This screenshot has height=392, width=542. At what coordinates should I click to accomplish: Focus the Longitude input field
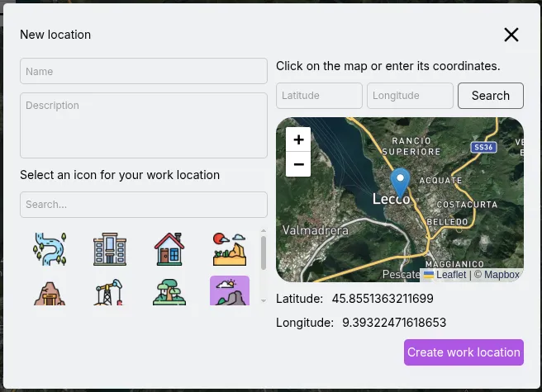[x=410, y=96]
